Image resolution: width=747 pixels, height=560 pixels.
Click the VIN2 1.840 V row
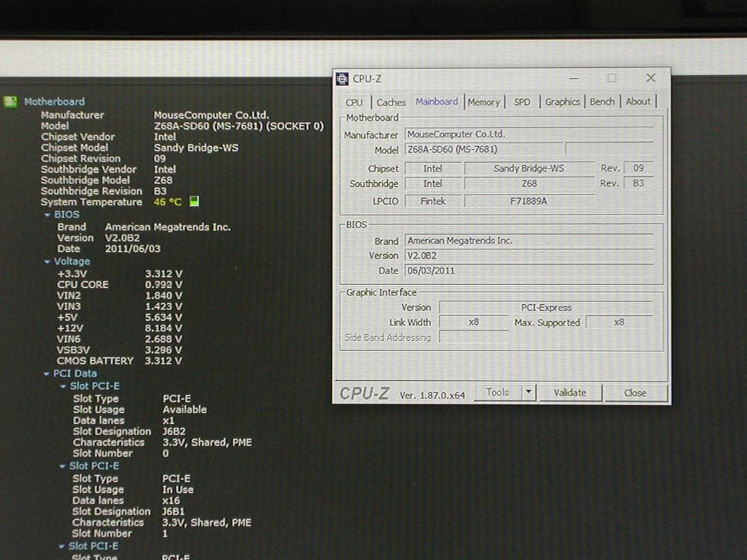coord(120,296)
